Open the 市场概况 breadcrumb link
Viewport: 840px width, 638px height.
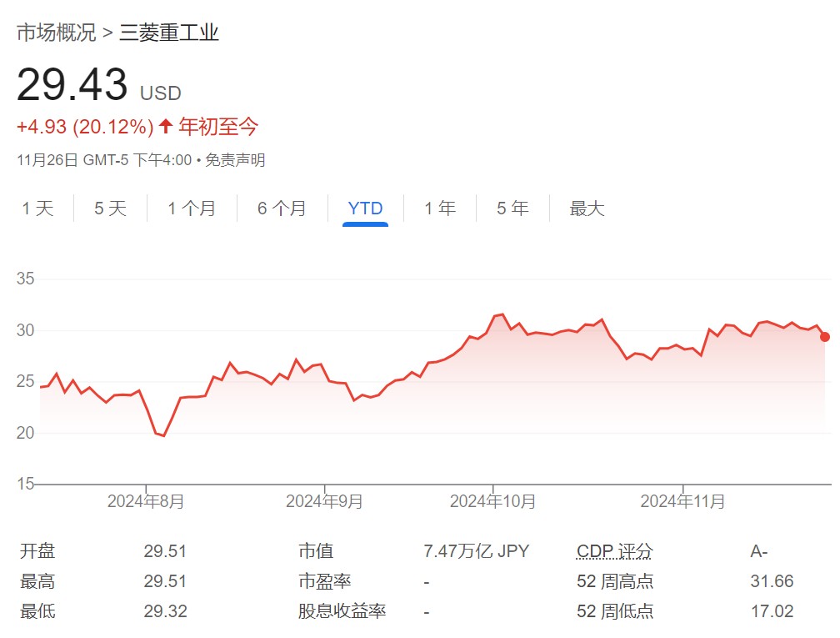click(57, 33)
